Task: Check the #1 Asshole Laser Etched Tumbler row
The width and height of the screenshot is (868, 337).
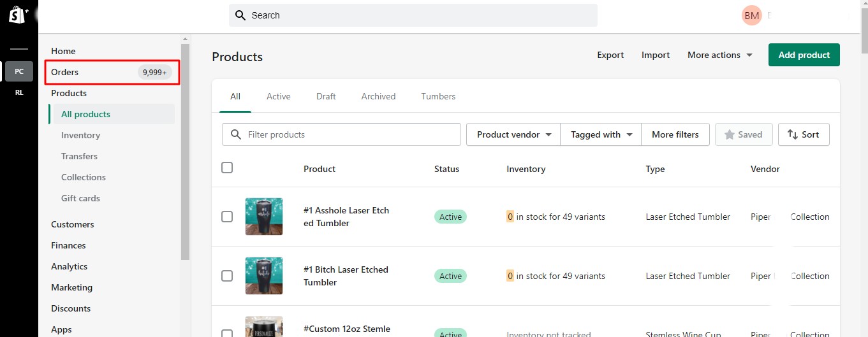Action: [227, 217]
